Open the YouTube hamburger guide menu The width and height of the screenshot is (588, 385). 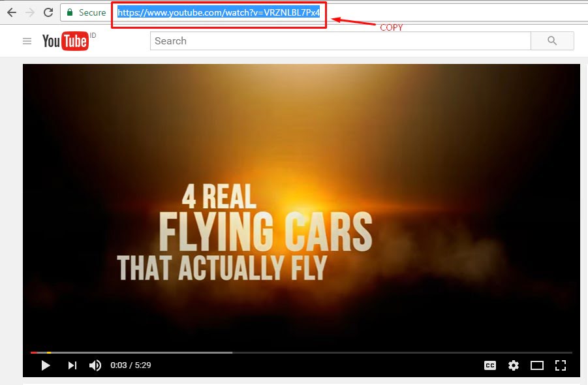27,41
